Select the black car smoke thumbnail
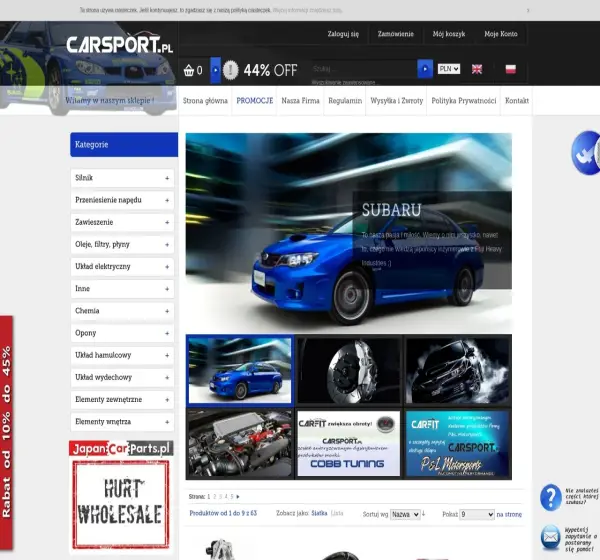Image resolution: width=600 pixels, height=560 pixels. click(x=458, y=371)
